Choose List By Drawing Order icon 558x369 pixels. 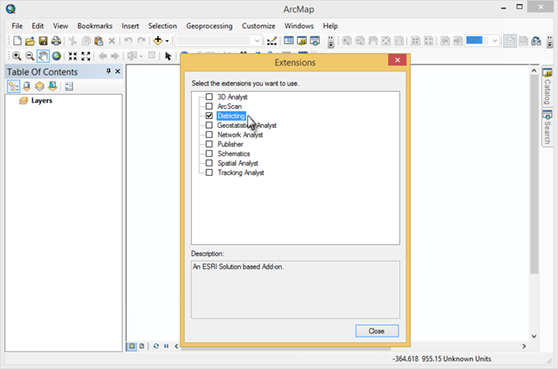tap(14, 86)
